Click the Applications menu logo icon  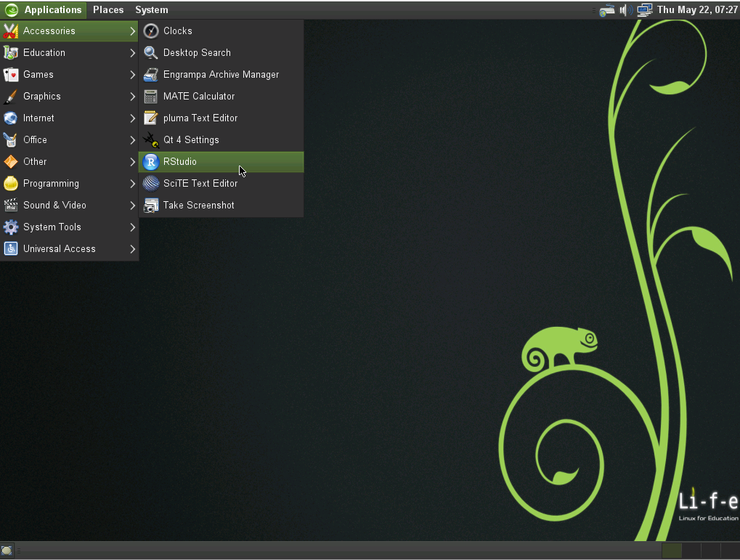pyautogui.click(x=12, y=10)
